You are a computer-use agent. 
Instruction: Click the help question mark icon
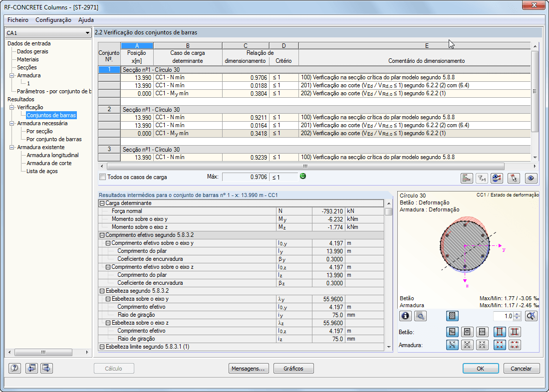15,369
